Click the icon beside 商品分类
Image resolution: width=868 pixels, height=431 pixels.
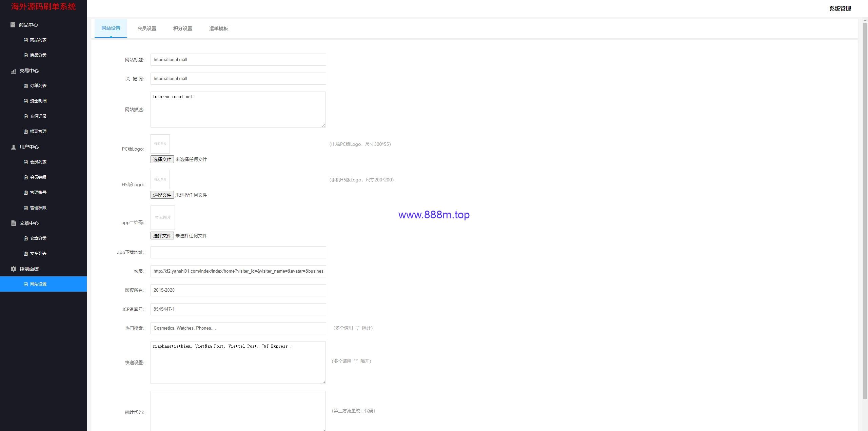(26, 55)
